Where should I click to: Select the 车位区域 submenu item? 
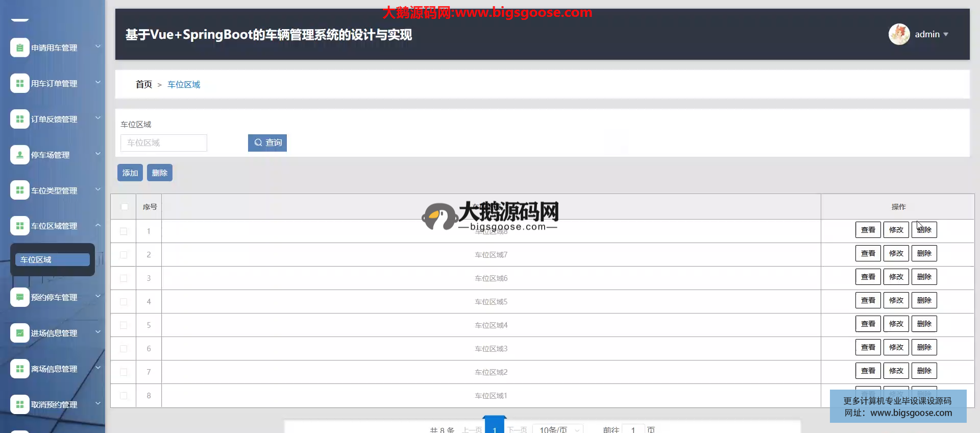[52, 260]
